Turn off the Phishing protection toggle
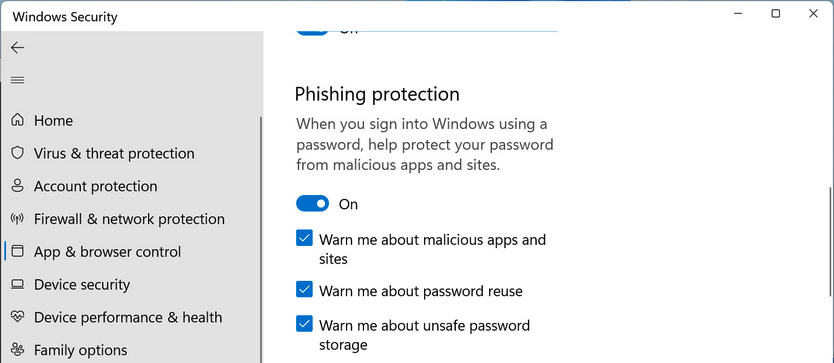Viewport: 834px width, 363px height. (x=313, y=204)
